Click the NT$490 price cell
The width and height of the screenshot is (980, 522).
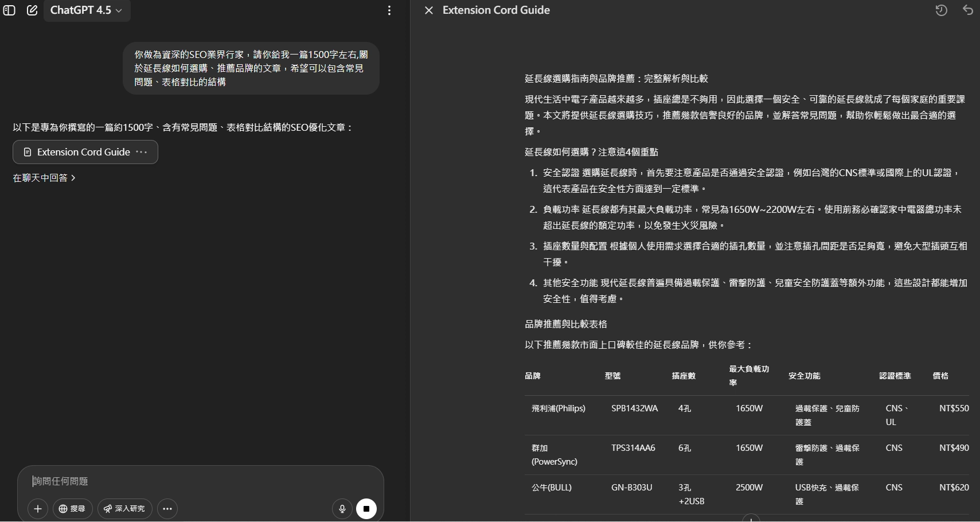[954, 448]
